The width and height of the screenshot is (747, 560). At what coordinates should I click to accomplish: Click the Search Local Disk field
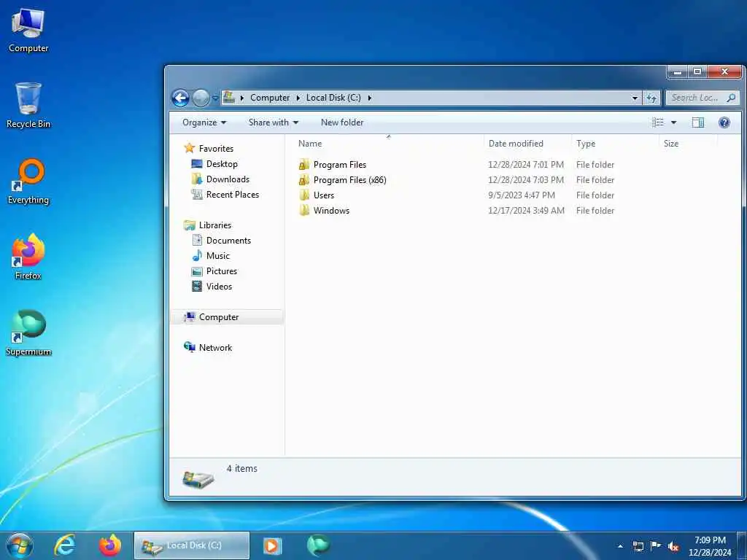pos(703,98)
